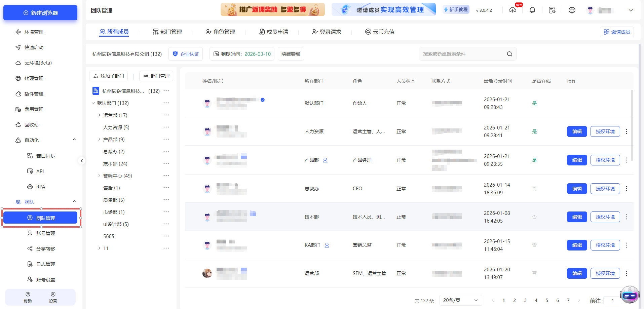Click 企业认证 next to the company name
Image resolution: width=644 pixels, height=309 pixels.
point(186,53)
